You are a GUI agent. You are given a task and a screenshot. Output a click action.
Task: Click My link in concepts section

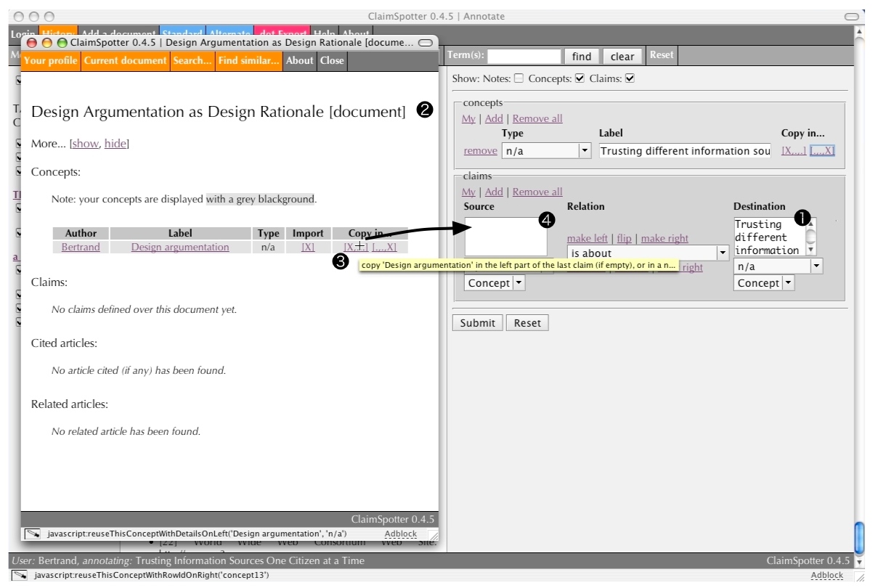click(468, 118)
